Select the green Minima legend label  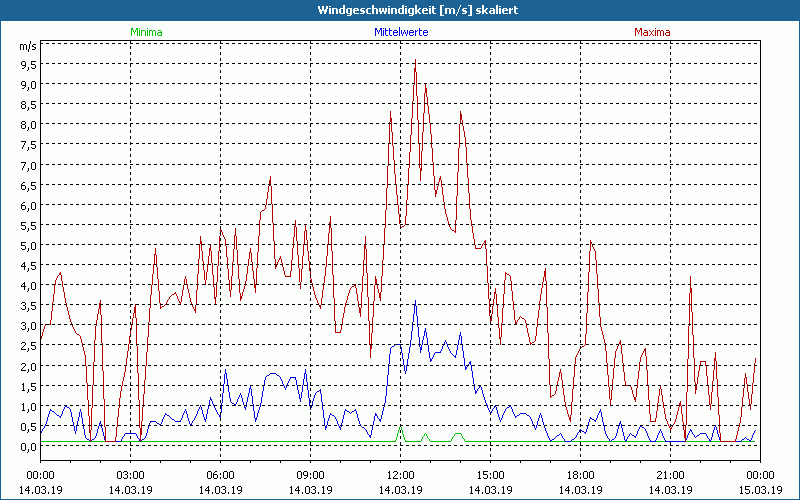145,32
